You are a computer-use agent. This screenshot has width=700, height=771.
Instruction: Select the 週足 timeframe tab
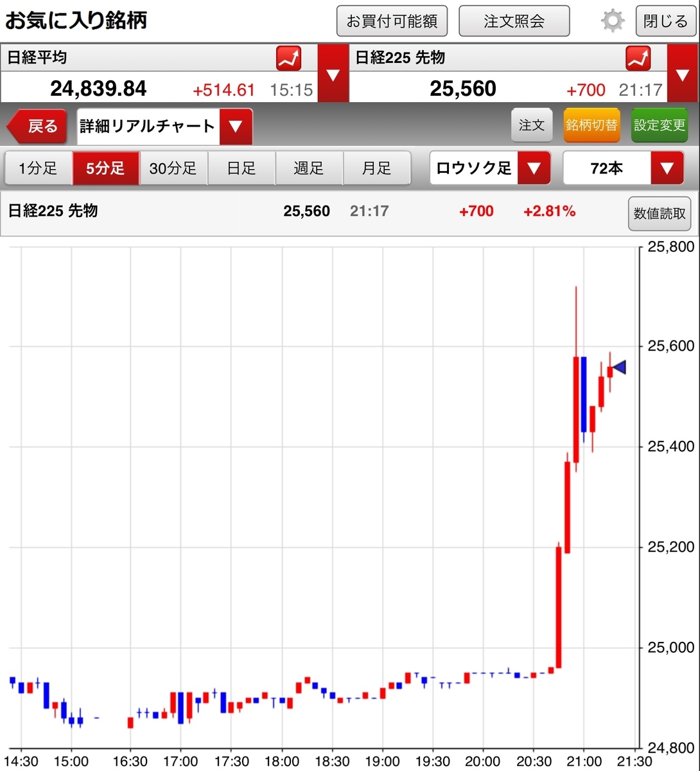309,168
